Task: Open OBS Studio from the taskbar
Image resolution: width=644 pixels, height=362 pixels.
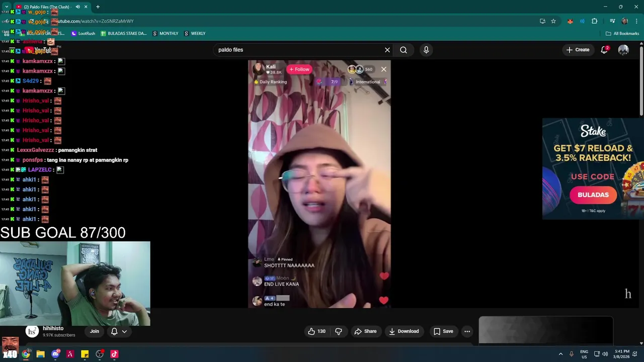Action: (100, 354)
